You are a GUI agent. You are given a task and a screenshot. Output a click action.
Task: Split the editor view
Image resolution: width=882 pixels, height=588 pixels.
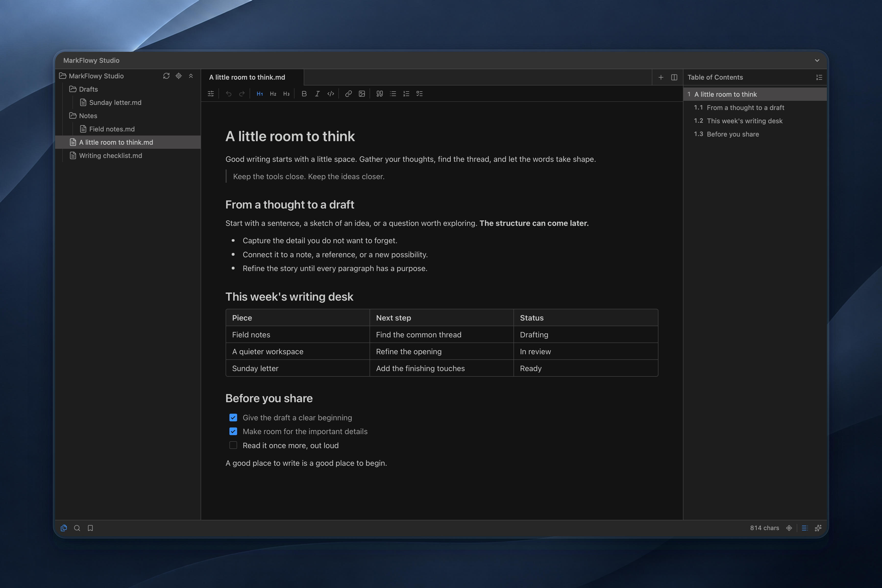click(x=674, y=77)
